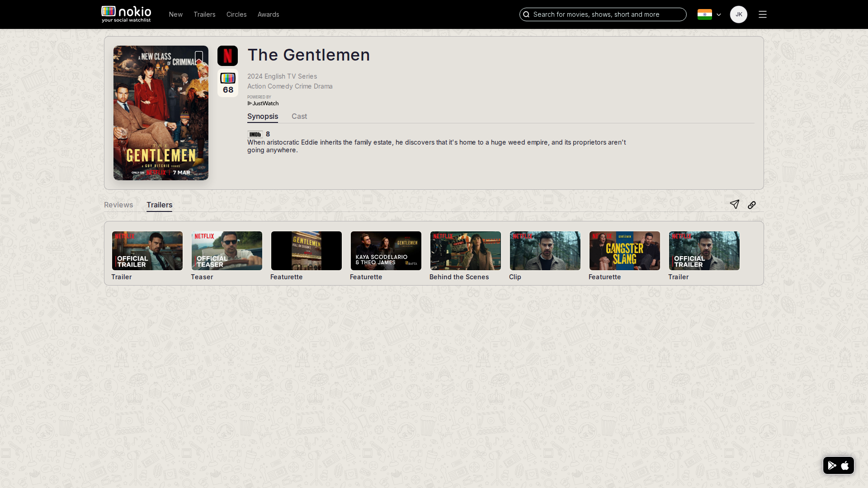Expand the country selector chevron
The height and width of the screenshot is (488, 868).
tap(719, 14)
